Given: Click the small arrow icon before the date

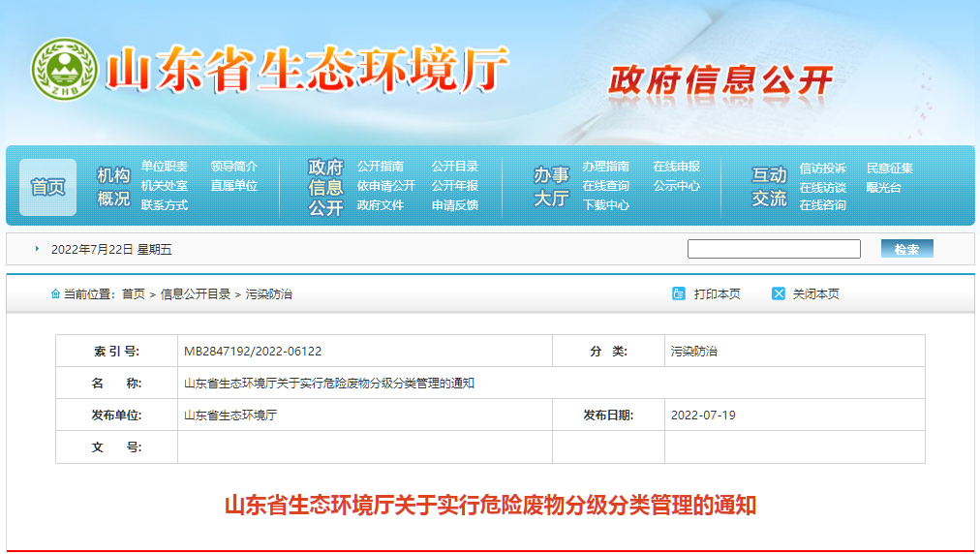Looking at the screenshot, I should tap(37, 249).
